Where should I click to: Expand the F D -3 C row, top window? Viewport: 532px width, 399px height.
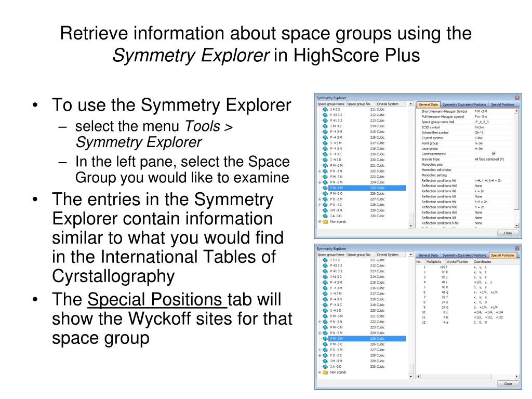coord(320,205)
